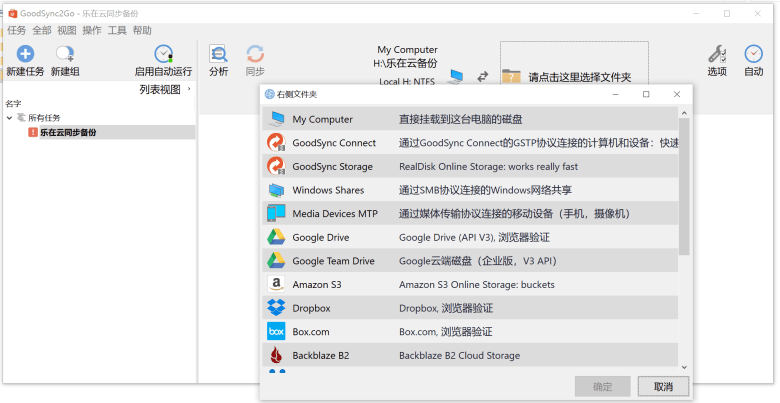The image size is (780, 403).
Task: Click the 新建任务 plus icon
Action: 25,53
